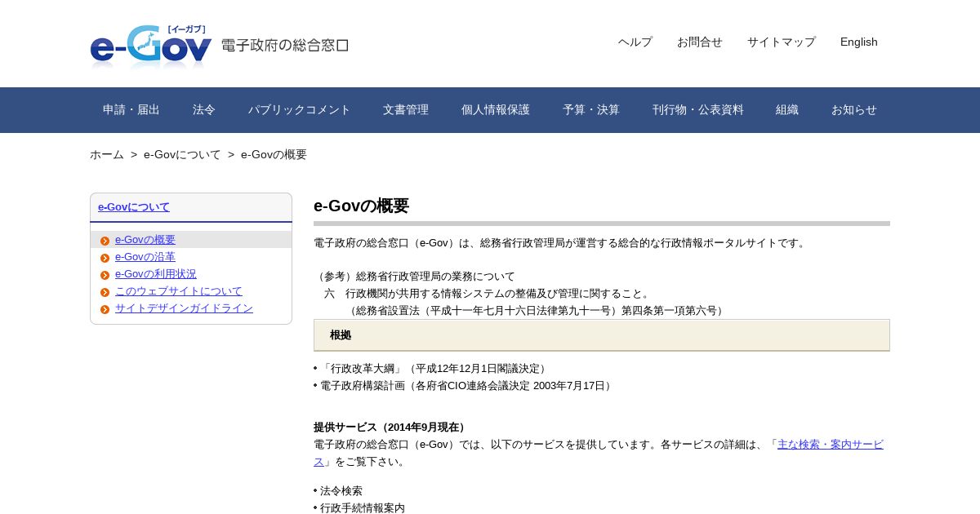The width and height of the screenshot is (980, 514).
Task: Click orange bullet beside このウェブサイトについて
Action: [105, 292]
